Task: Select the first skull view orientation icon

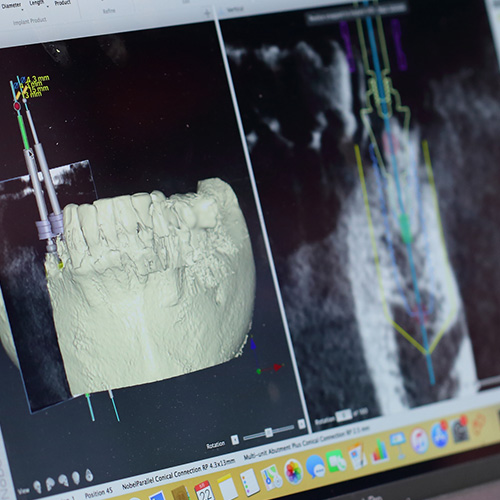Action: [x=37, y=487]
